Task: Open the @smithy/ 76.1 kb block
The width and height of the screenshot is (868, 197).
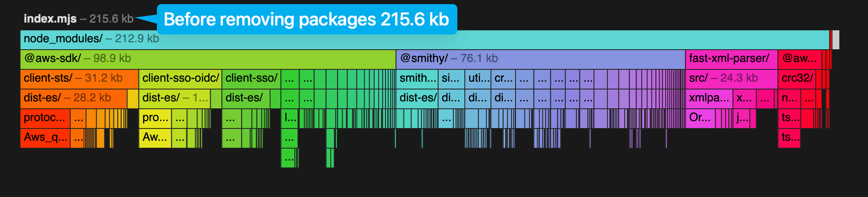Action: tap(540, 59)
